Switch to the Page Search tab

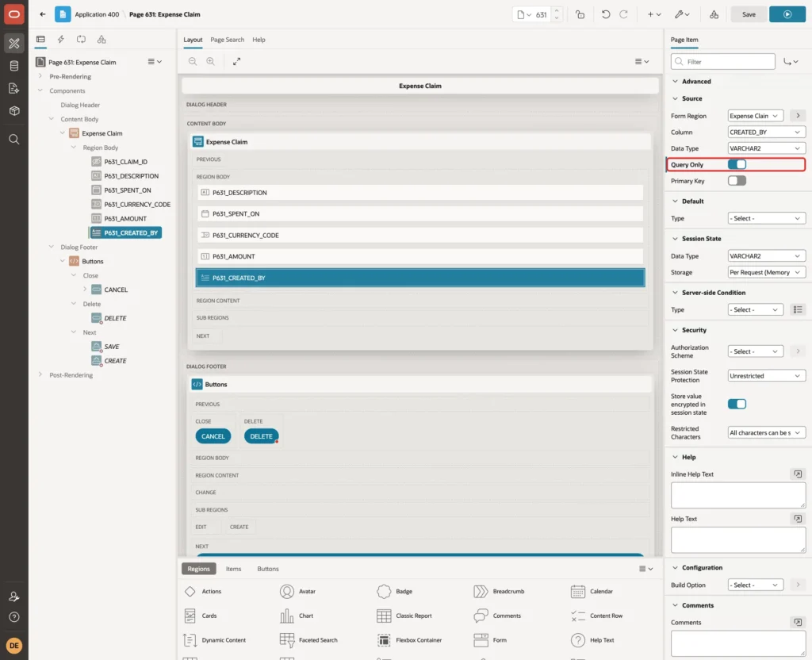(227, 40)
